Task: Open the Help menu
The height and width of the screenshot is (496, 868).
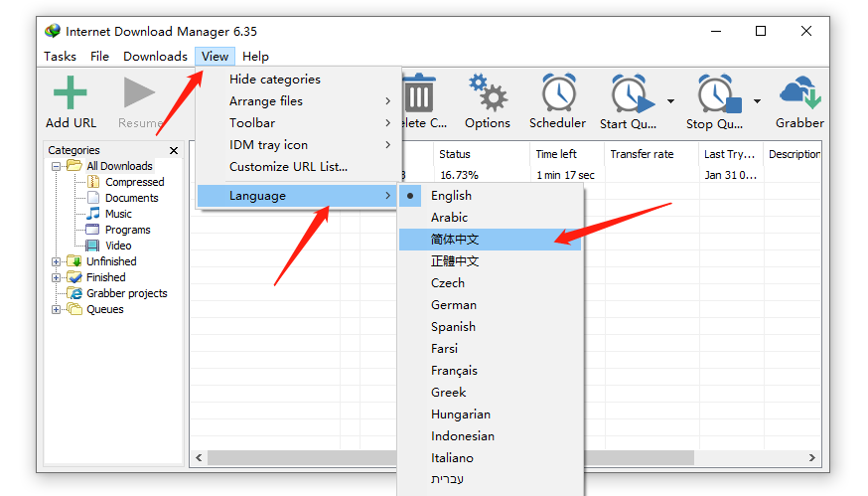Action: tap(255, 57)
